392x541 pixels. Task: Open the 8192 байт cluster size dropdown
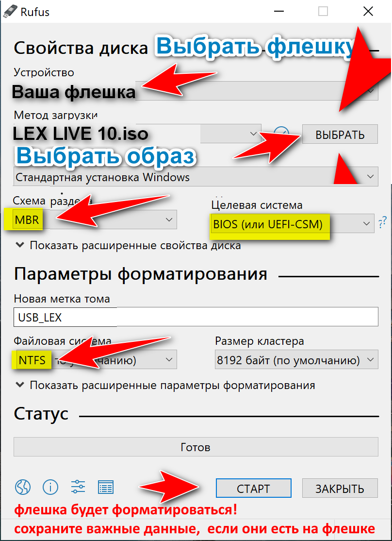[296, 359]
